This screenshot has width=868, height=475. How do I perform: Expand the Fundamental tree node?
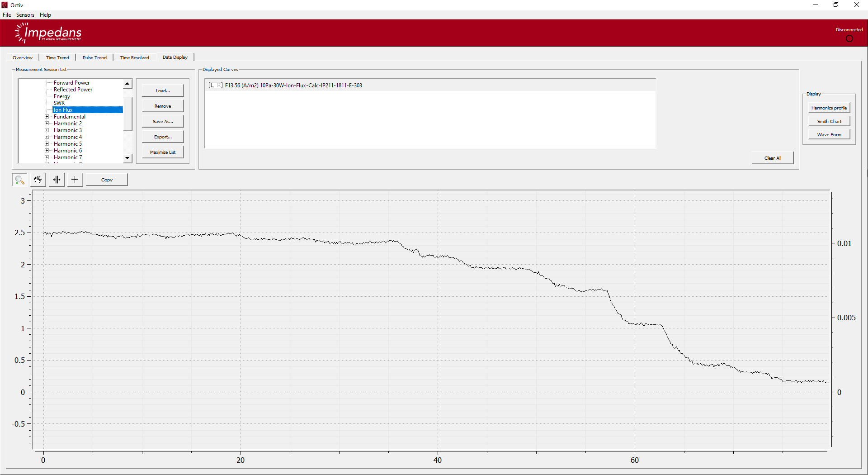47,117
